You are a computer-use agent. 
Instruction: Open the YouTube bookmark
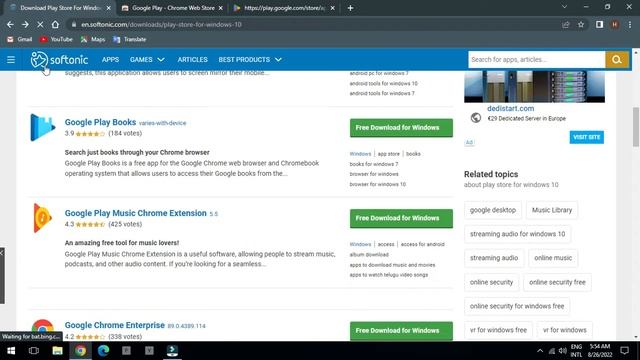[x=56, y=39]
